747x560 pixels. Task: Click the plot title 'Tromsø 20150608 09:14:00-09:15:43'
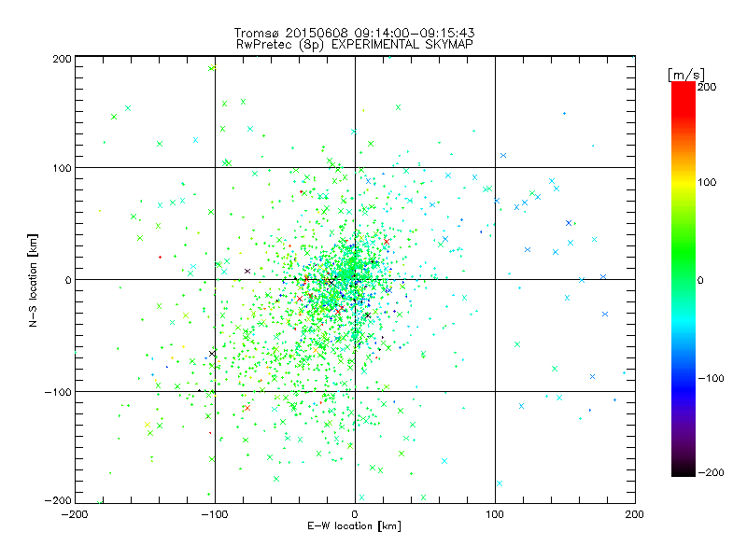coord(354,33)
